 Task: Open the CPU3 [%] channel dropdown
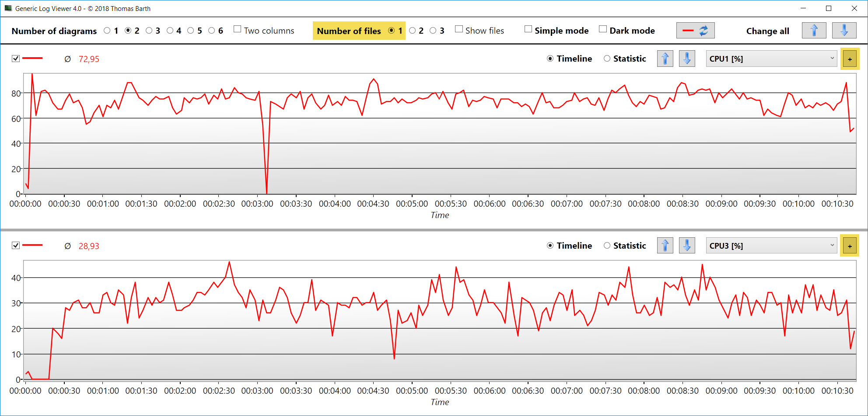[772, 246]
